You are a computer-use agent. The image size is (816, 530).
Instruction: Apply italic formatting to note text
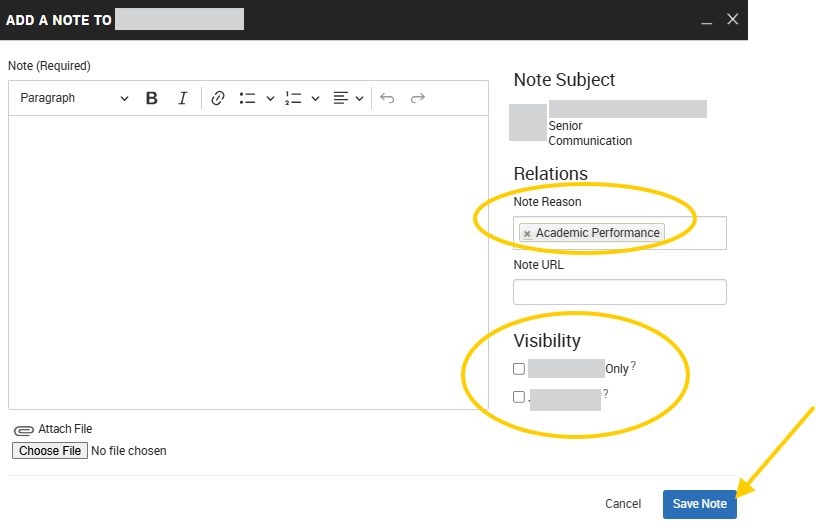(x=182, y=98)
